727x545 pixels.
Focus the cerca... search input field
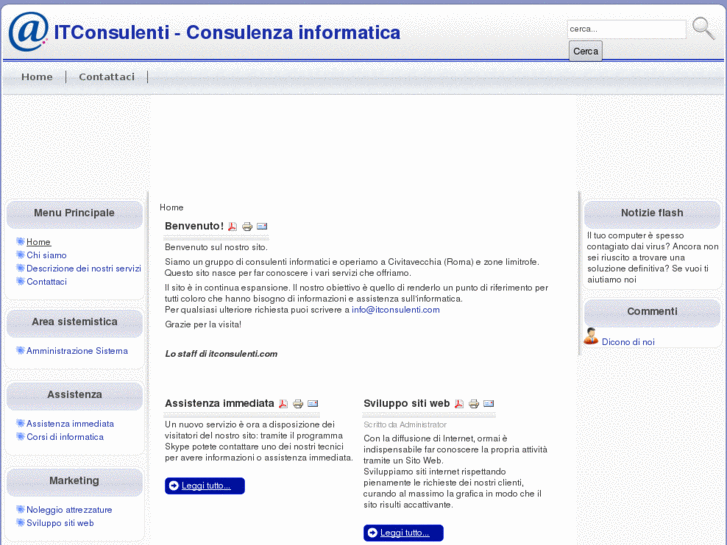pyautogui.click(x=626, y=29)
